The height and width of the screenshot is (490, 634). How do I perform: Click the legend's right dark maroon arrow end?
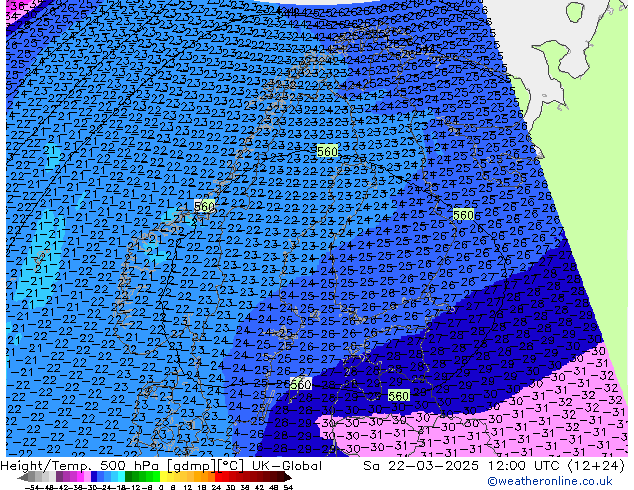tap(288, 477)
